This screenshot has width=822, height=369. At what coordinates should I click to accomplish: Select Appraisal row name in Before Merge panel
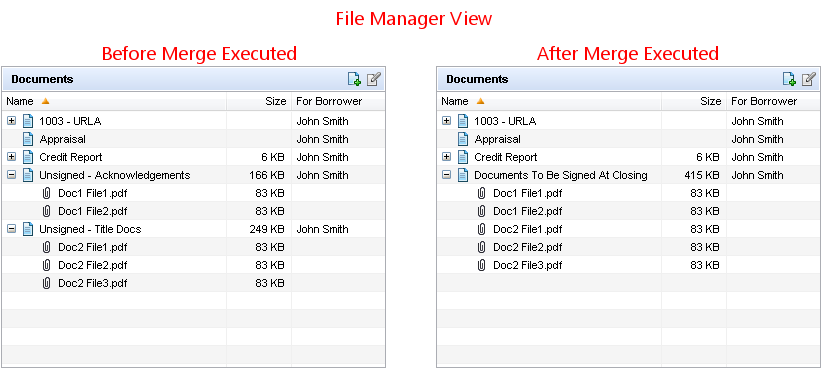pos(62,139)
